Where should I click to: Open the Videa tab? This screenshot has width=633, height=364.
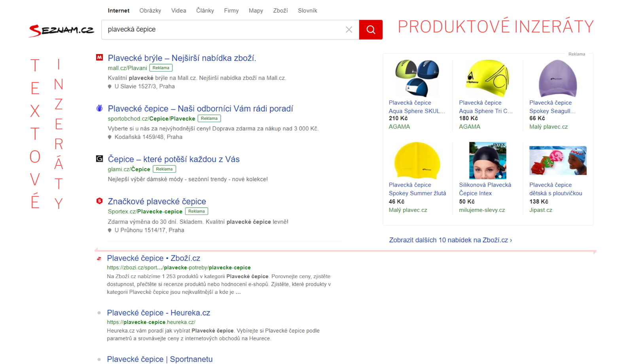click(178, 11)
